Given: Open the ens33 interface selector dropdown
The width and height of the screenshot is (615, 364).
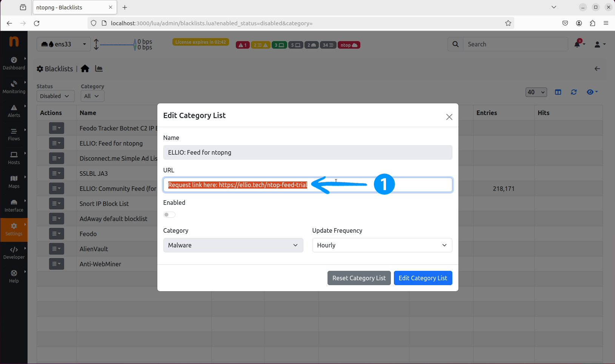Looking at the screenshot, I should click(63, 44).
